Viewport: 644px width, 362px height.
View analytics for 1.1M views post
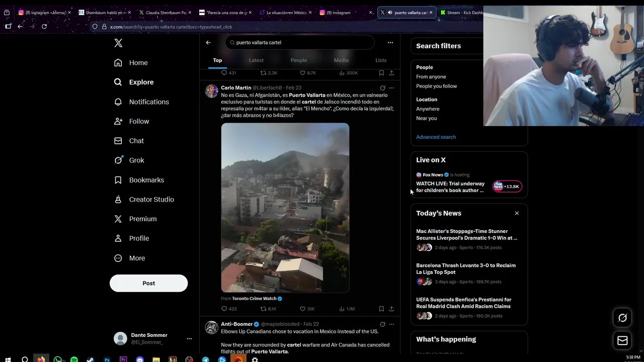coord(347,309)
